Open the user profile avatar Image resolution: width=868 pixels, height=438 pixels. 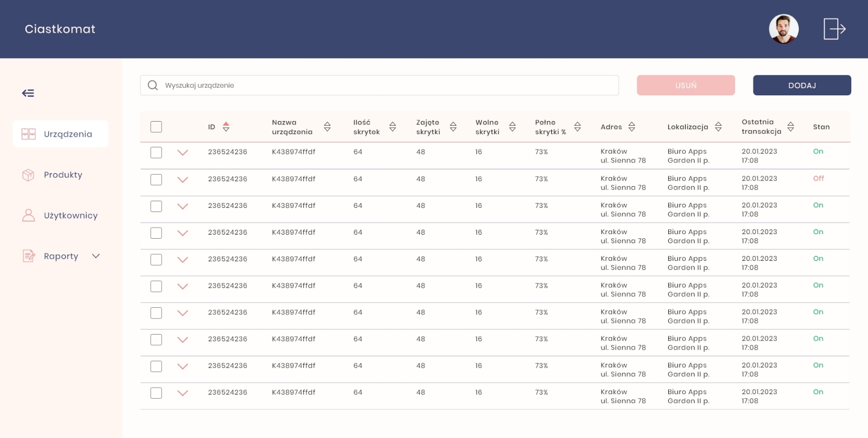(x=783, y=29)
